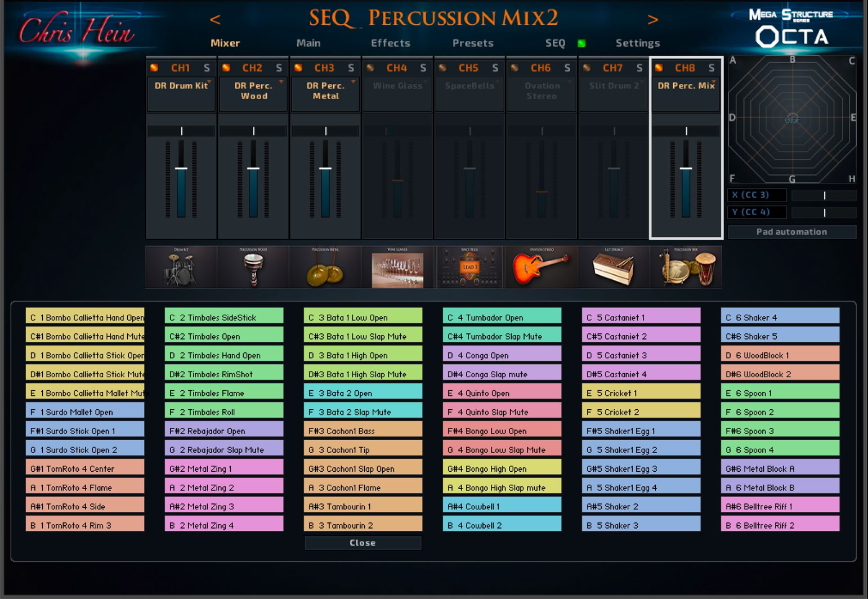This screenshot has width=868, height=599.
Task: Go to next preset with right arrow
Action: tap(653, 20)
